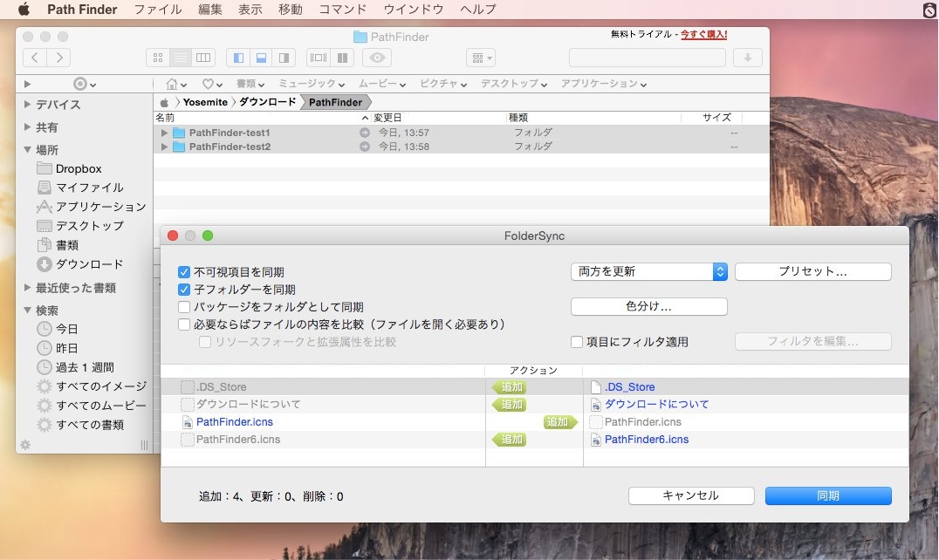Select left PathFinder.icns file entry
Viewport: 939px width, 560px height.
234,422
